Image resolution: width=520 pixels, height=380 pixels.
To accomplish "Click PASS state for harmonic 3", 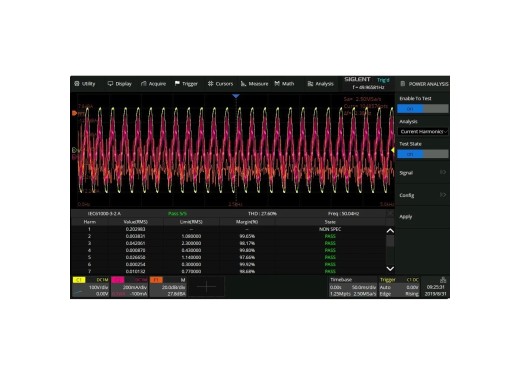I will (330, 243).
